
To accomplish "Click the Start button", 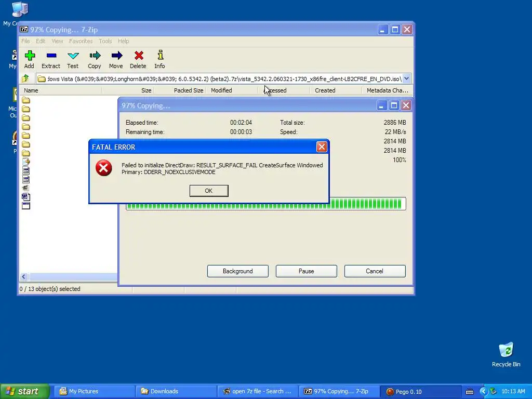I will pos(24,392).
